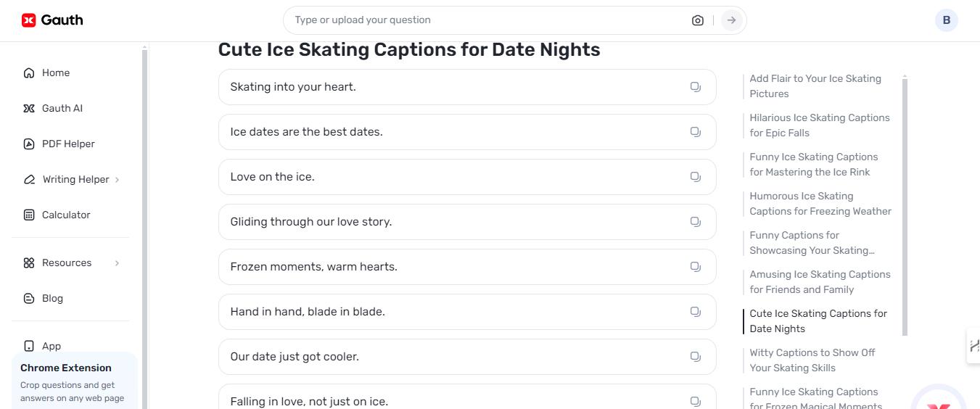Screen dimensions: 980x409
Task: Jump to "Witty Captions to Show Off Your Skating Skills"
Action: click(812, 360)
